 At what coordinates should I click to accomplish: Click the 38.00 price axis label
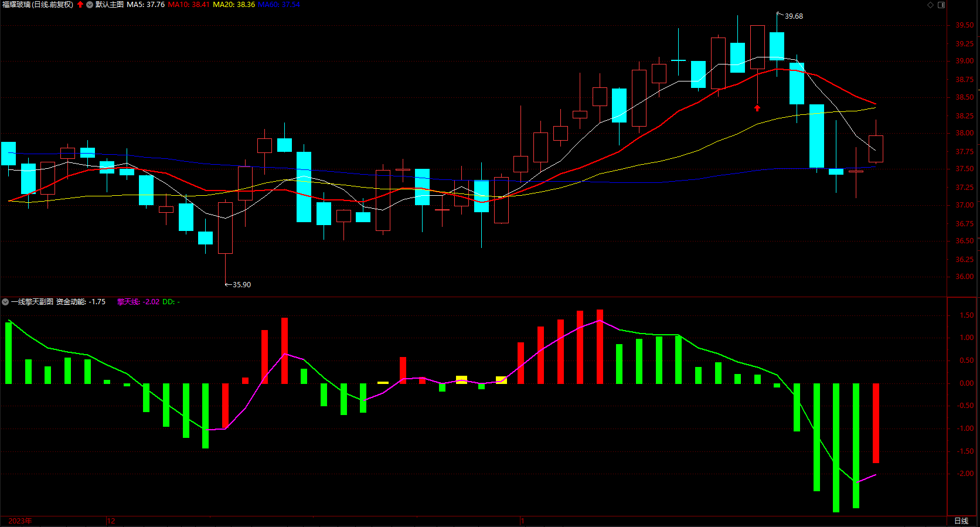(965, 133)
